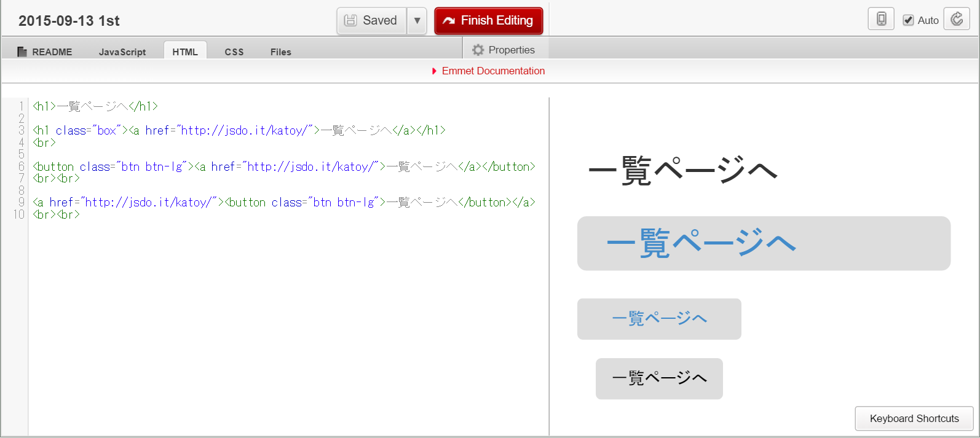Image resolution: width=980 pixels, height=438 pixels.
Task: Click the README document icon
Action: click(22, 52)
